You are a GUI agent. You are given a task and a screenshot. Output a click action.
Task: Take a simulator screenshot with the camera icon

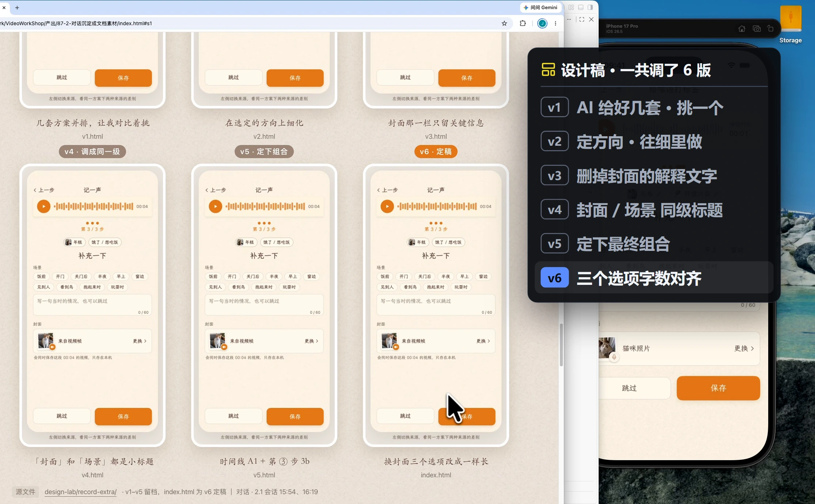tap(757, 28)
